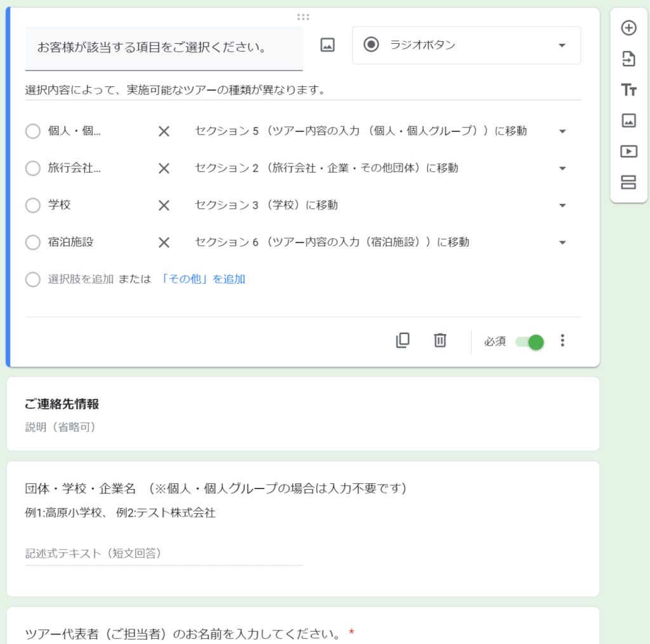Add a video from the side toolbar

pyautogui.click(x=628, y=151)
